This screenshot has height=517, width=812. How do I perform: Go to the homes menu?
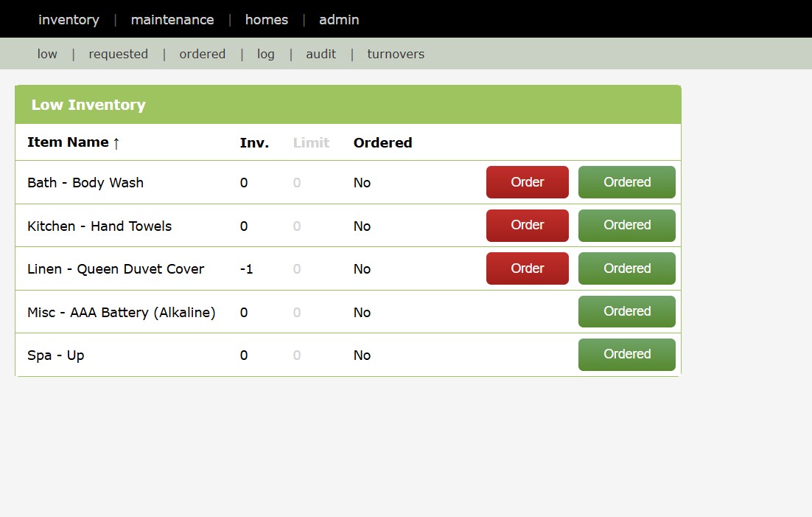266,20
